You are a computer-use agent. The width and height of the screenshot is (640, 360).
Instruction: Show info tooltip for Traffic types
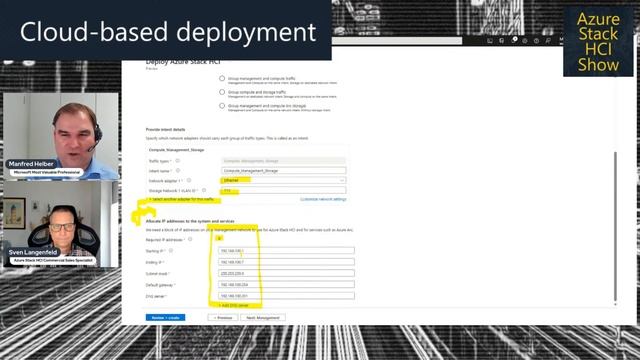click(x=178, y=161)
